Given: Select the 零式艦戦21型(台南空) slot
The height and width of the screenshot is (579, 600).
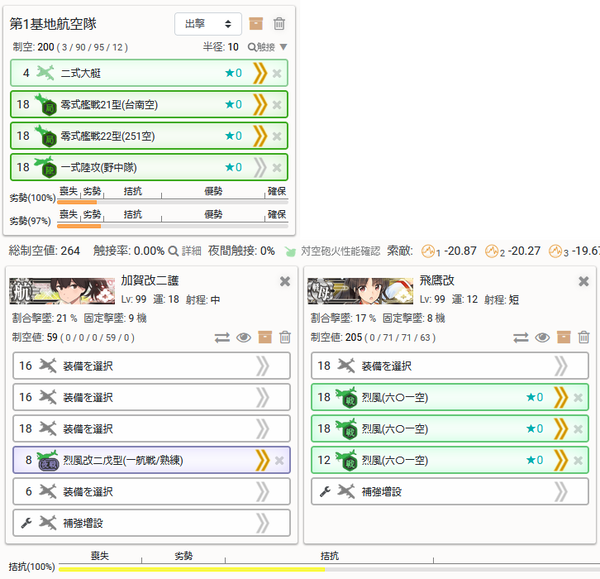Looking at the screenshot, I should click(x=149, y=104).
